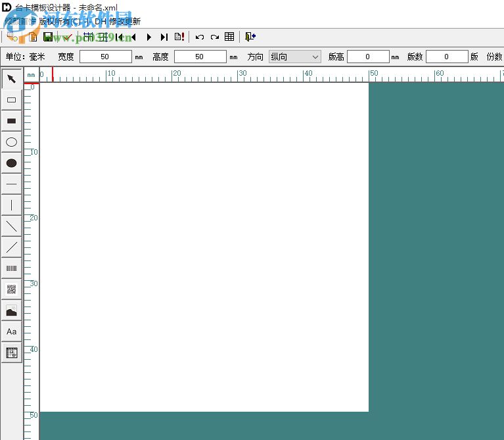504x440 pixels.
Task: Select the backslash diagonal line tool
Action: 12,226
